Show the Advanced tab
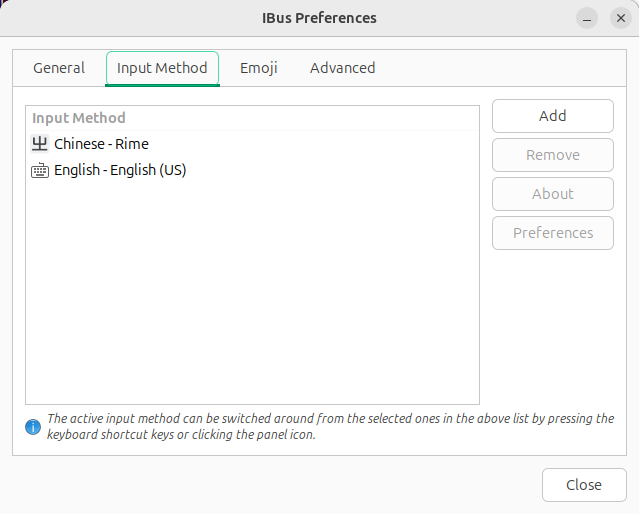The height and width of the screenshot is (514, 639). (342, 68)
